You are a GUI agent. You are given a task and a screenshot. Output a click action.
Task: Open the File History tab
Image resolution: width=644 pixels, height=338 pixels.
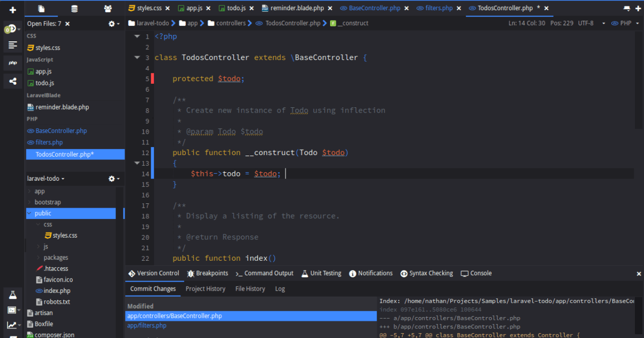[250, 289]
